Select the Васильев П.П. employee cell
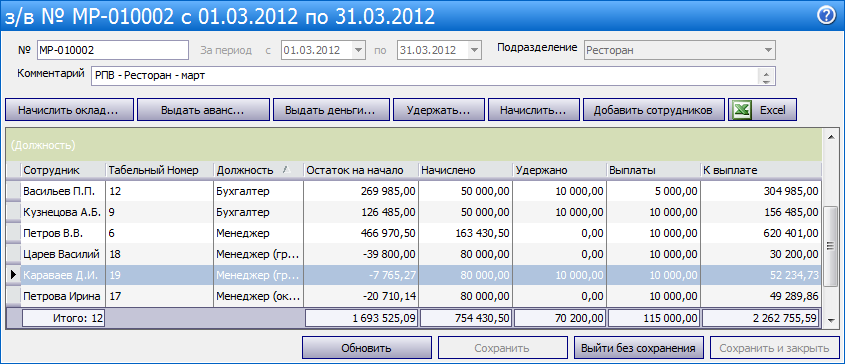The height and width of the screenshot is (364, 845). pos(63,191)
